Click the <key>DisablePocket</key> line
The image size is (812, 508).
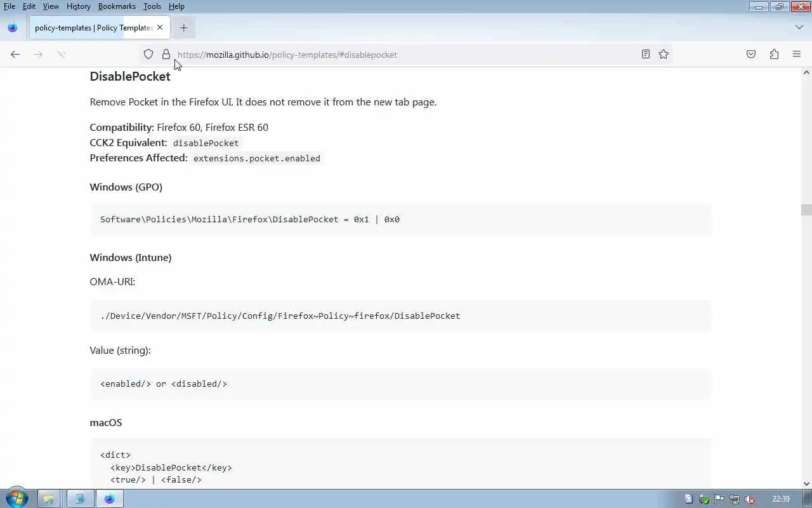(171, 468)
